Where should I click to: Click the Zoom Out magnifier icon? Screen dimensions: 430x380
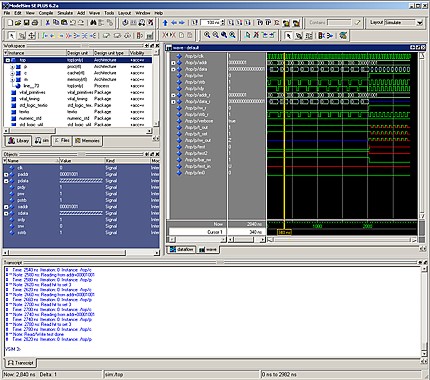pos(216,35)
